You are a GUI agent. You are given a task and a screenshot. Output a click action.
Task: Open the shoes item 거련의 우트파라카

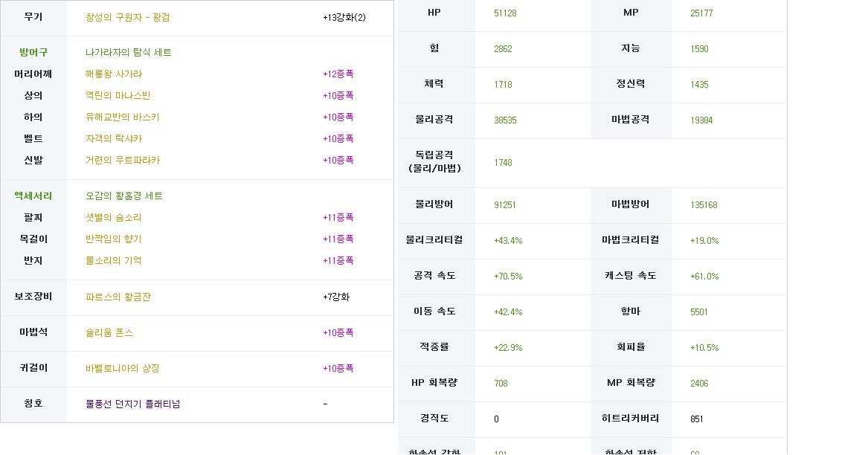pyautogui.click(x=122, y=160)
